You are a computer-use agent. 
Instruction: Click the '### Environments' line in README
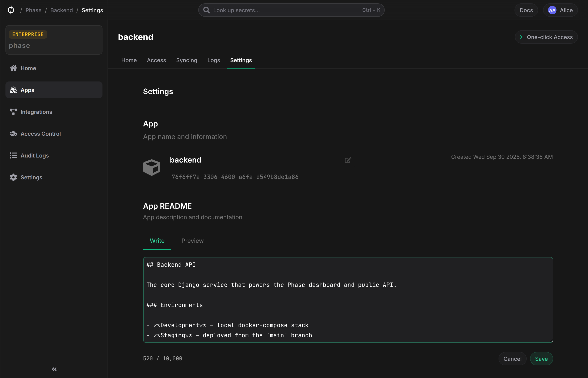pyautogui.click(x=175, y=305)
